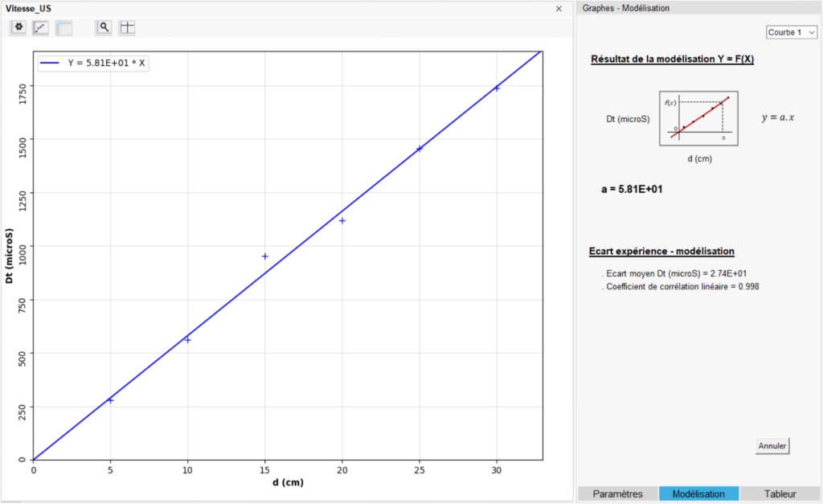Click the data point at d = 15 cm

click(264, 256)
